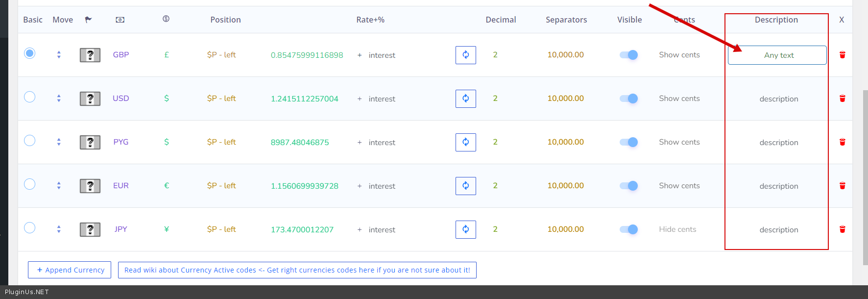Delete the USD currency row
The width and height of the screenshot is (868, 299).
pyautogui.click(x=842, y=99)
